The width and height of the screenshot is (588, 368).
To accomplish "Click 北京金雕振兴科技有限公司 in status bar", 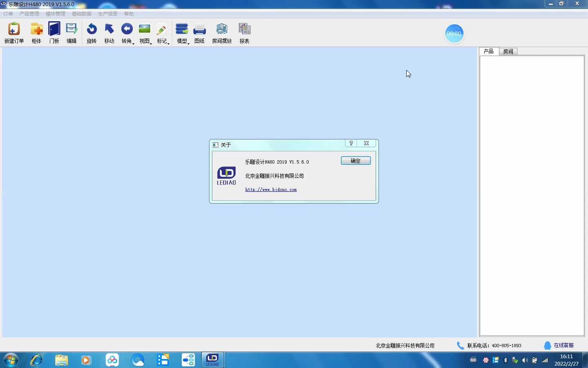I will click(405, 346).
